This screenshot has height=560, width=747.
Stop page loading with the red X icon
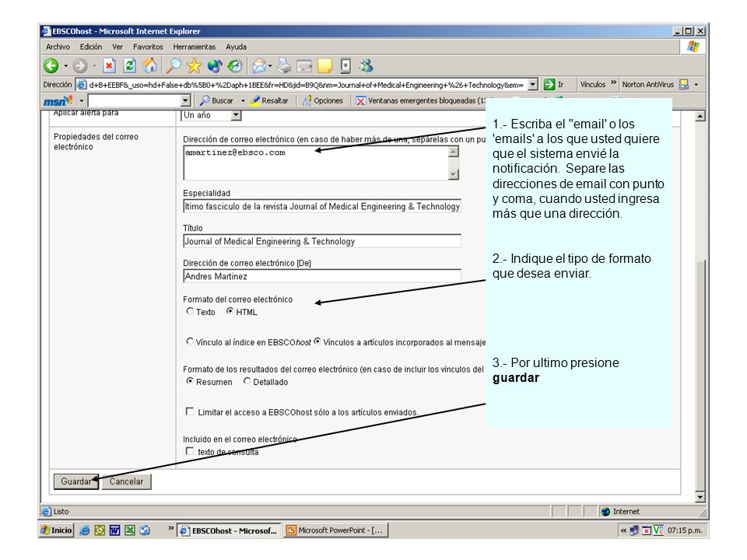109,65
